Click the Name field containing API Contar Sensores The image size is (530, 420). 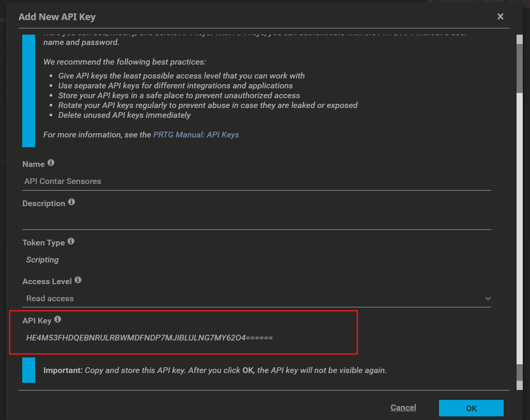[x=256, y=181]
